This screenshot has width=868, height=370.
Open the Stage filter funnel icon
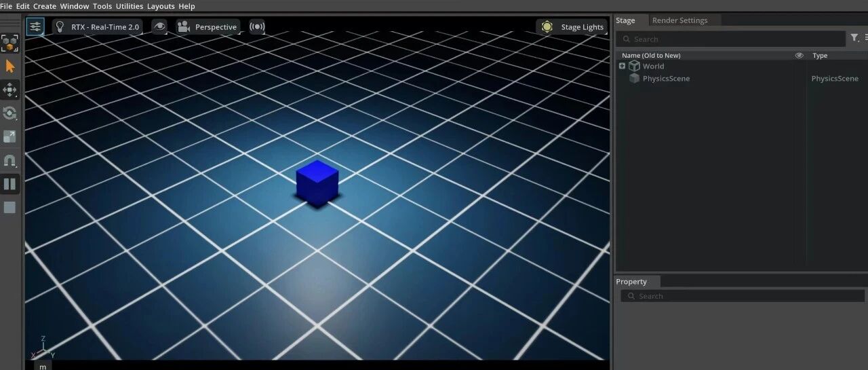point(854,39)
